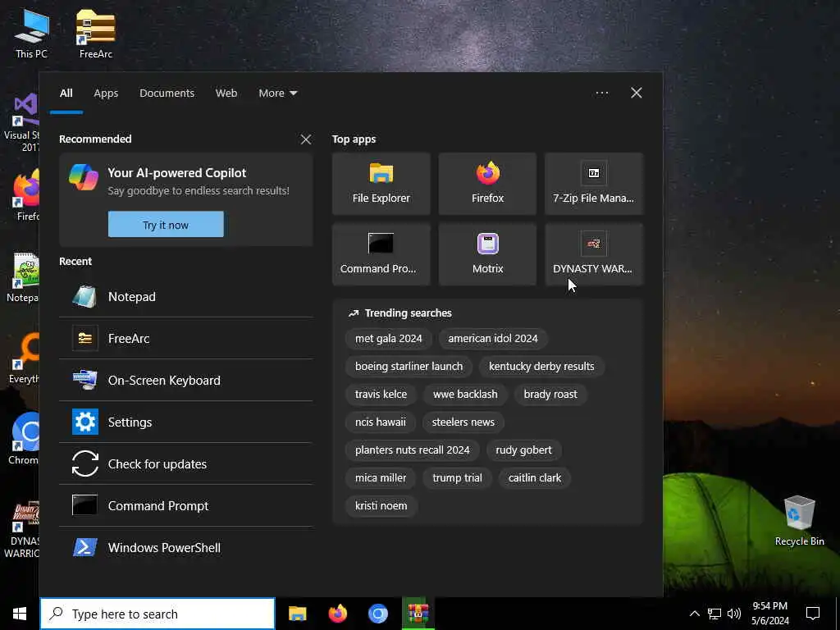Open Recycle Bin on desktop

point(799,521)
